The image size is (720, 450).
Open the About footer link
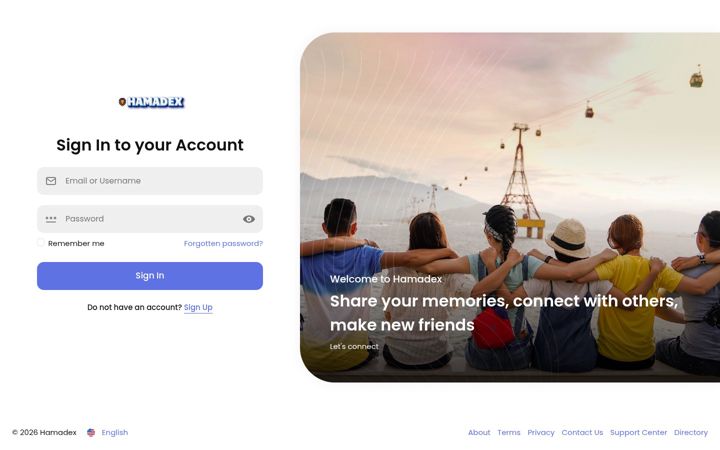479,433
